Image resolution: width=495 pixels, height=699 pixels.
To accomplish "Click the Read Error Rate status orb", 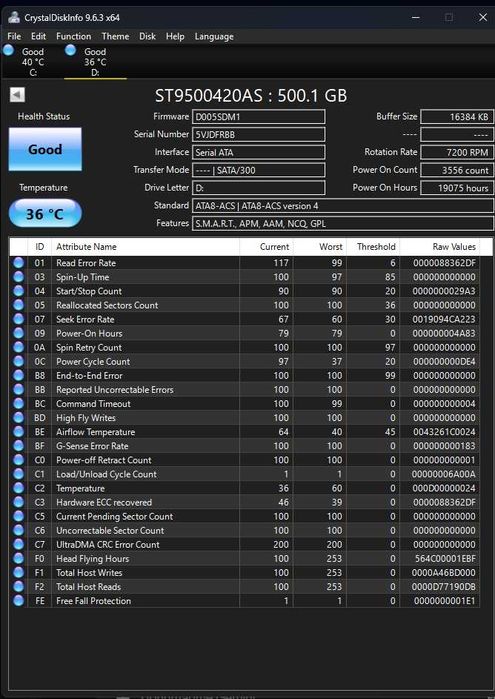I will pyautogui.click(x=18, y=263).
